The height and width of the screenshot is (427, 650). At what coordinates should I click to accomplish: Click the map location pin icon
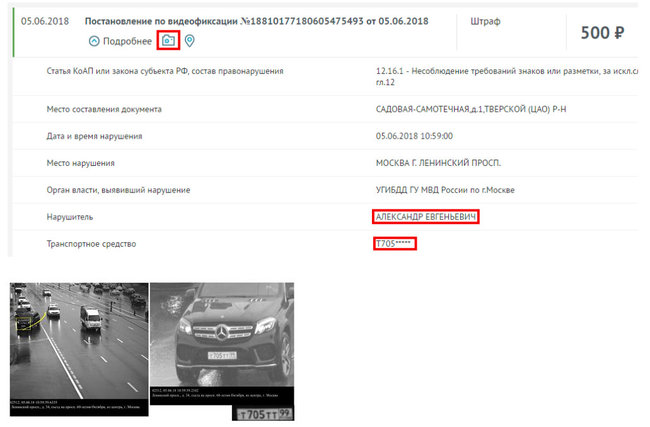[190, 41]
